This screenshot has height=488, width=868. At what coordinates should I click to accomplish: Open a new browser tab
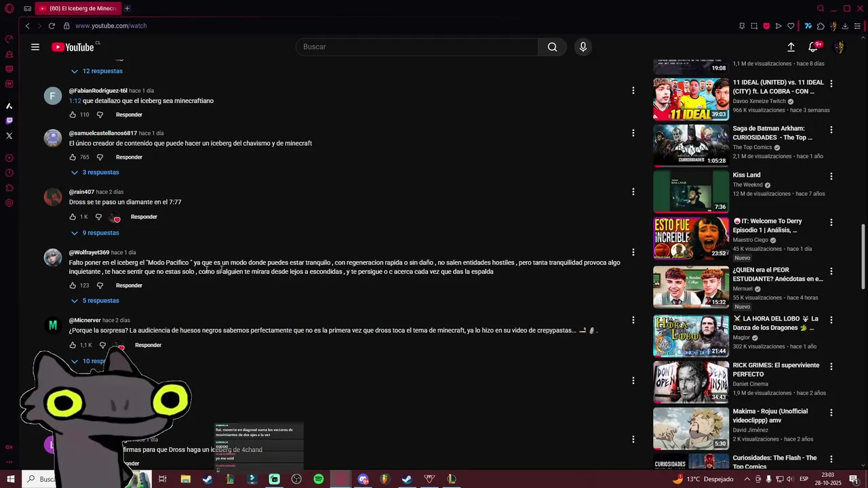pos(127,8)
